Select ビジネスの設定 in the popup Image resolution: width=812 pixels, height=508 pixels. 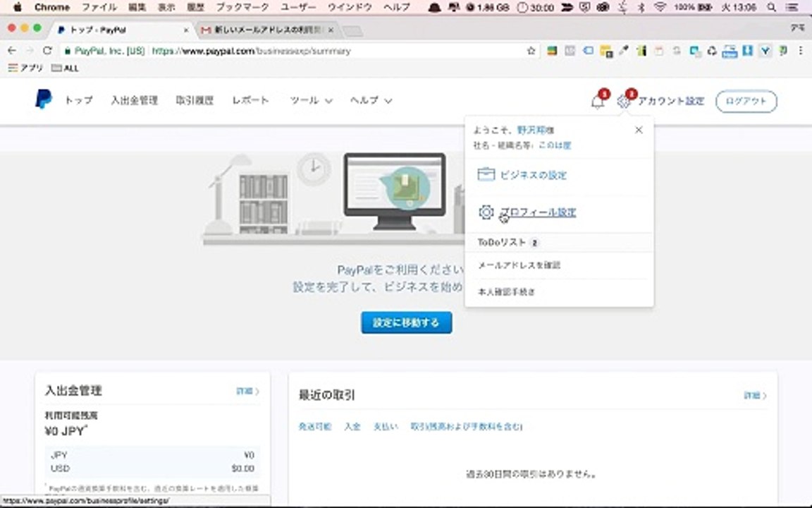(534, 175)
